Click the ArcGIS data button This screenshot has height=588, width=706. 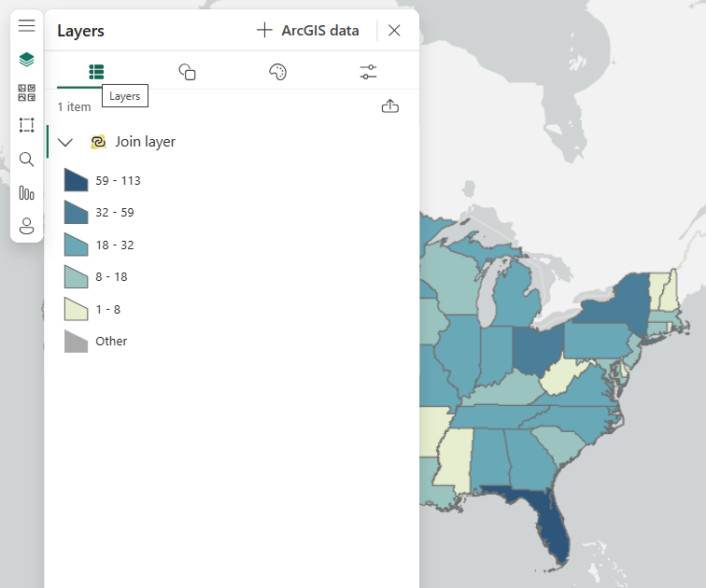(x=308, y=31)
